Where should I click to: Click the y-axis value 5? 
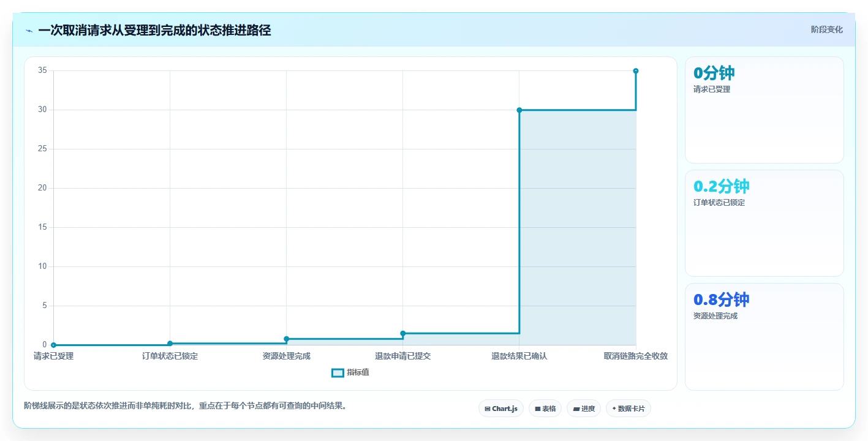(x=45, y=306)
